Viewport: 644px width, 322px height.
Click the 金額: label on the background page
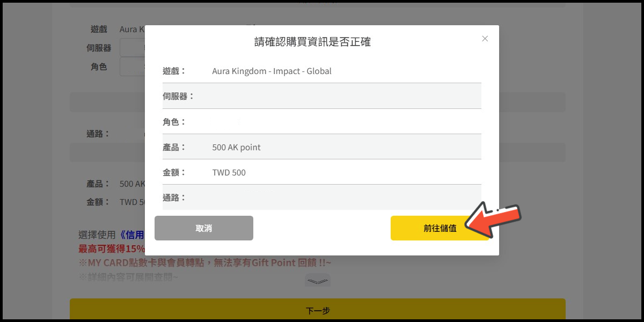(x=98, y=202)
